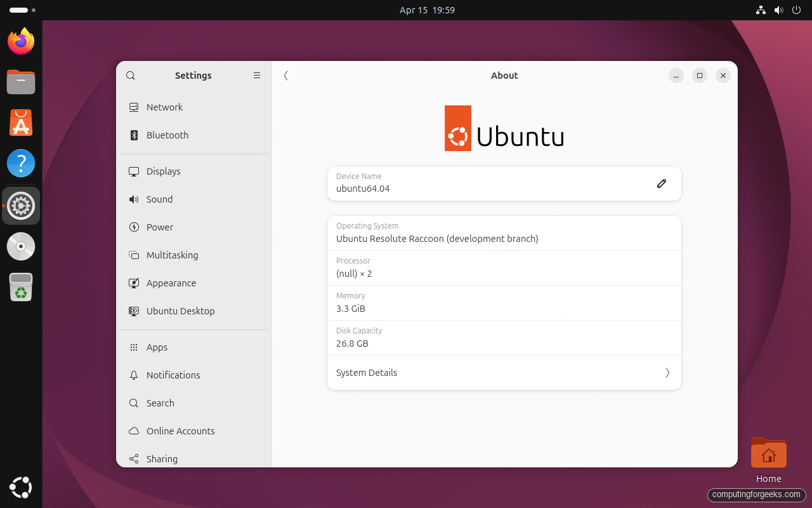812x508 pixels.
Task: Open Multitasking via its windows icon
Action: coord(134,255)
